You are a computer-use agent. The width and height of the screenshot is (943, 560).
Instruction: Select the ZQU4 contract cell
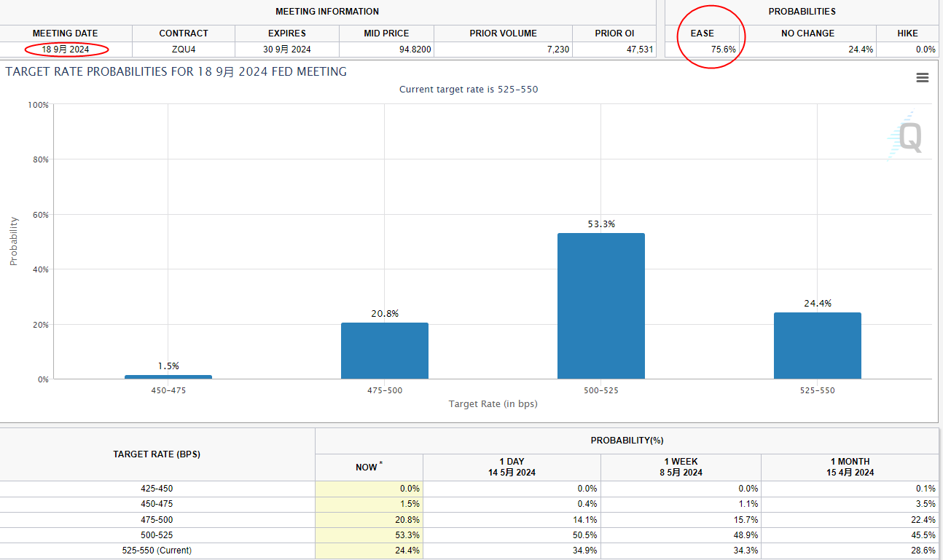pos(184,50)
